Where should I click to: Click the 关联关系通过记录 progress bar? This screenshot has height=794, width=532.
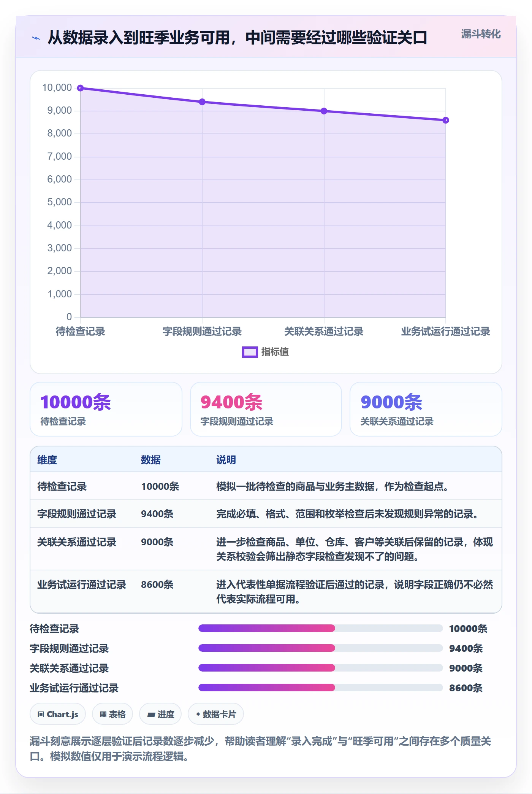(321, 668)
